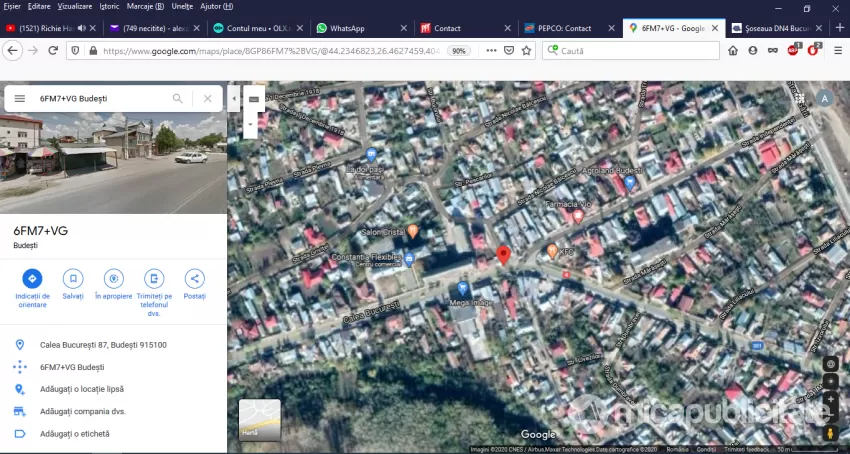Open the Adblock Plus extension
This screenshot has height=454, width=850.
point(793,50)
